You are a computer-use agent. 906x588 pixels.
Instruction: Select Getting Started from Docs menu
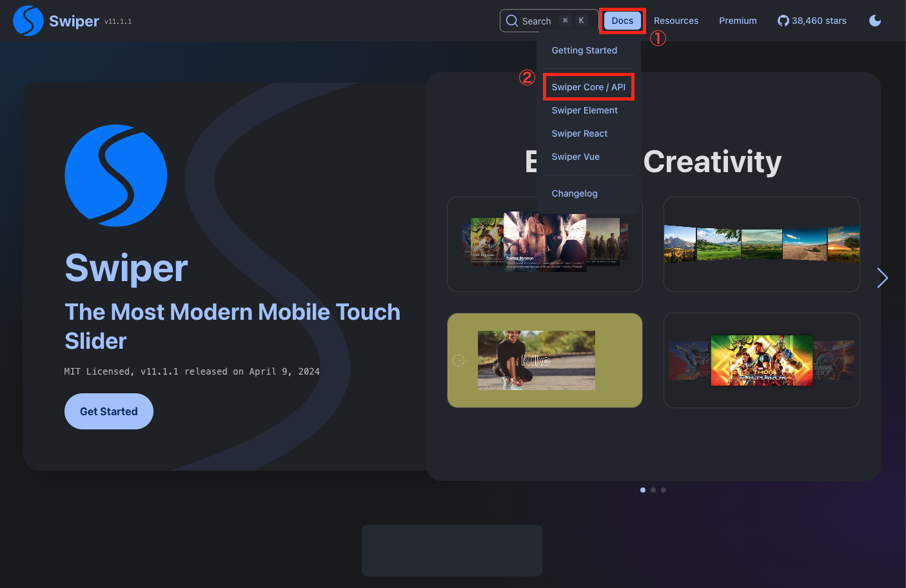(584, 50)
